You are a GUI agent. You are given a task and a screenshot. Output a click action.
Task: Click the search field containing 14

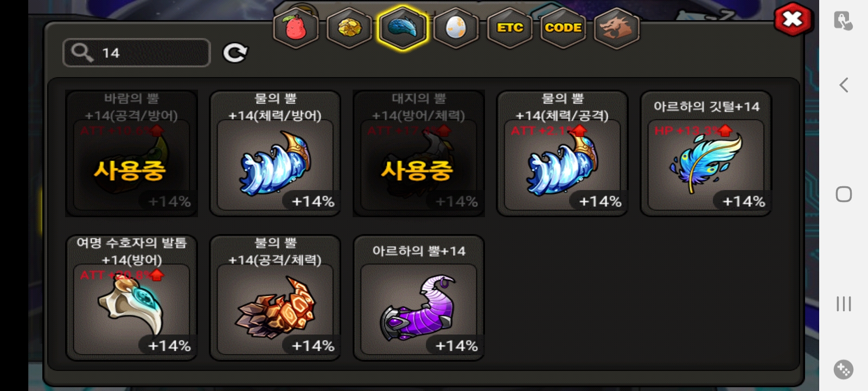(x=137, y=53)
